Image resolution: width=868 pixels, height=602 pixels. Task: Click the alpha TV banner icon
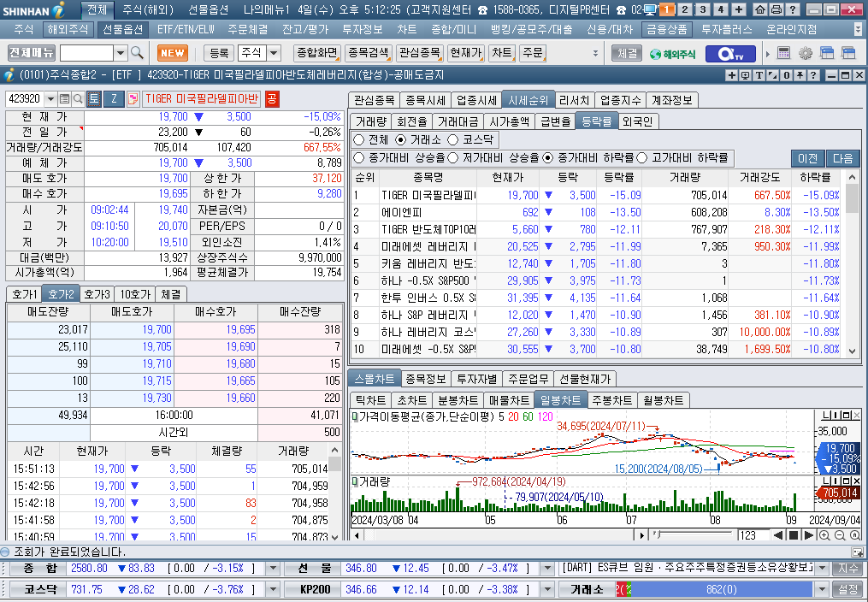[730, 54]
